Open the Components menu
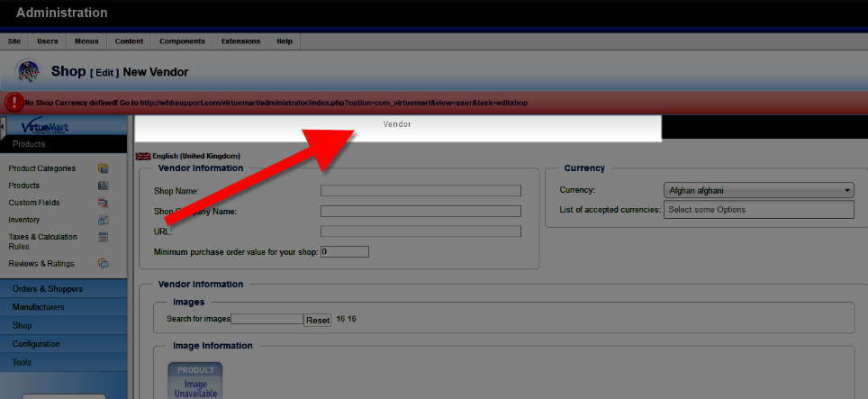 click(181, 41)
